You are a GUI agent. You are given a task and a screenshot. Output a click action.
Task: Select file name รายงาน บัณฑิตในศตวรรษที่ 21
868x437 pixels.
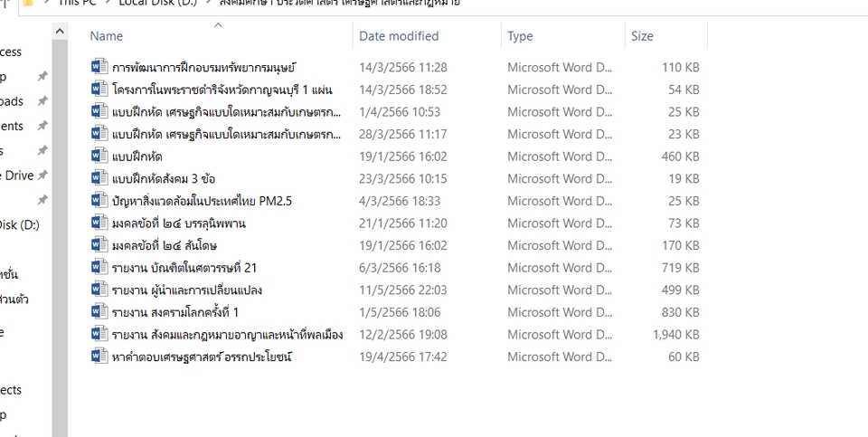184,268
